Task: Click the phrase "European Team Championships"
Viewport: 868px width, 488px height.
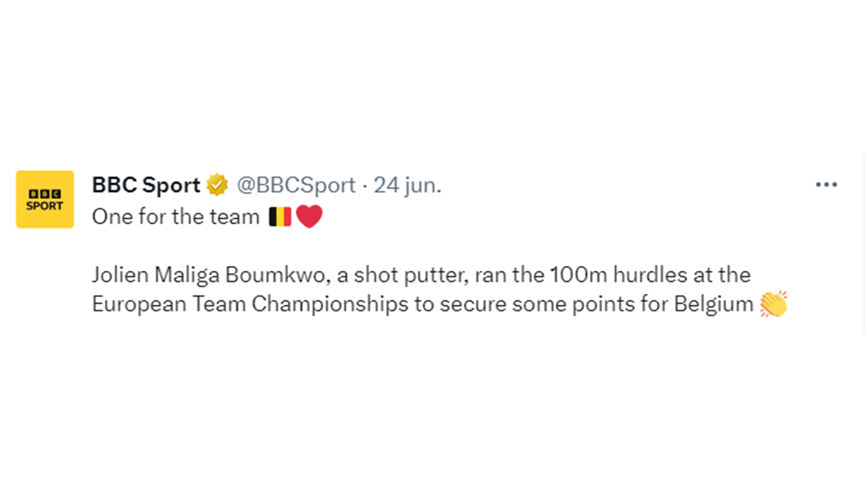Action: pyautogui.click(x=250, y=304)
